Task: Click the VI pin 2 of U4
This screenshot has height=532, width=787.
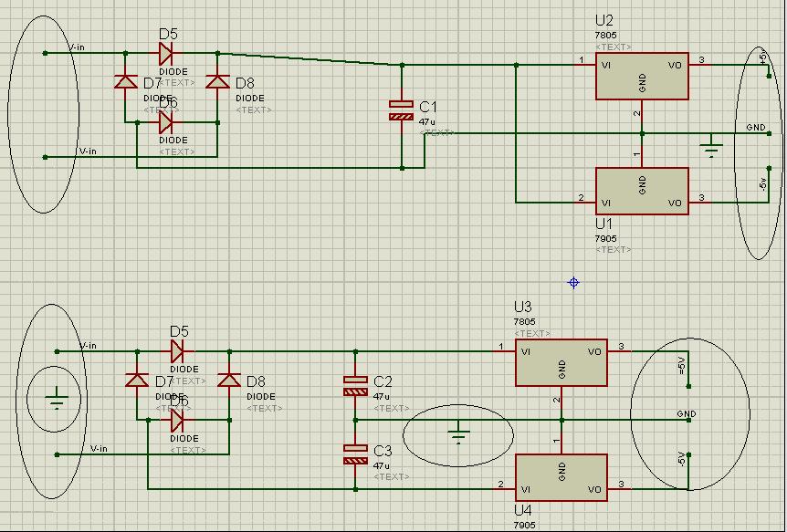Action: (504, 489)
